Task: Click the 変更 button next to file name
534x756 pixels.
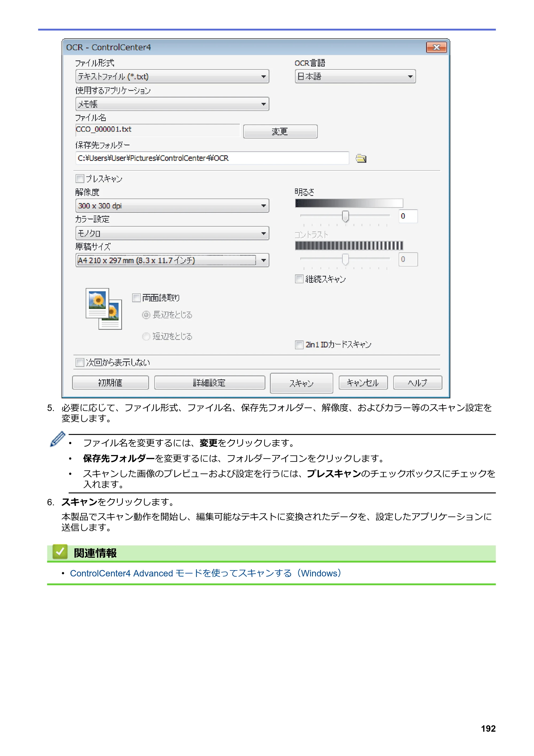Action: [x=280, y=131]
